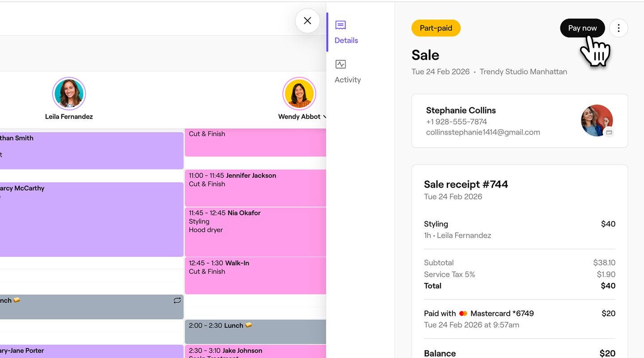Expand the Wendy Abbot dropdown chevron
The image size is (644, 358).
click(325, 117)
